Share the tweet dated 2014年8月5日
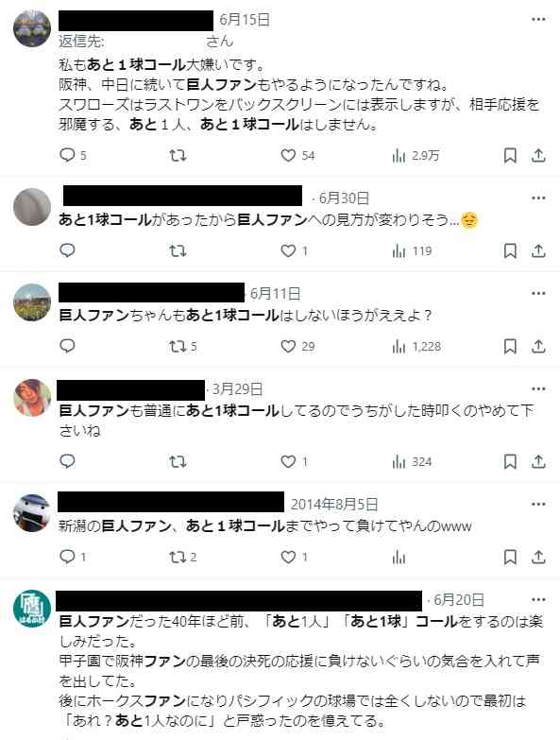The height and width of the screenshot is (740, 560). pos(538,558)
